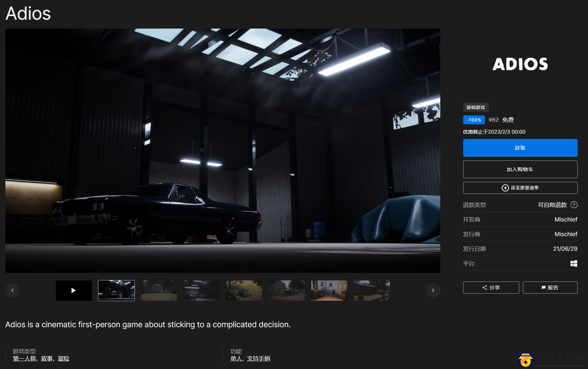Click the main garage screenshot image
The height and width of the screenshot is (369, 588).
223,151
